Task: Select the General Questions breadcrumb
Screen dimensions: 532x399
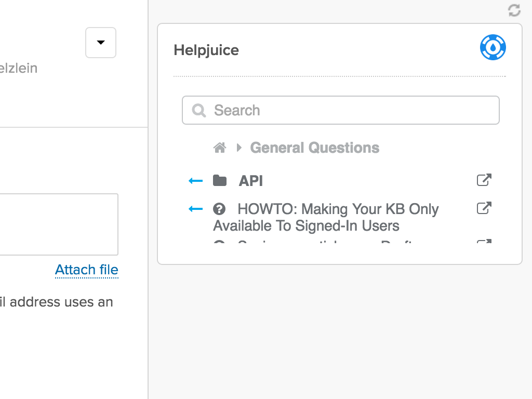Action: (314, 148)
